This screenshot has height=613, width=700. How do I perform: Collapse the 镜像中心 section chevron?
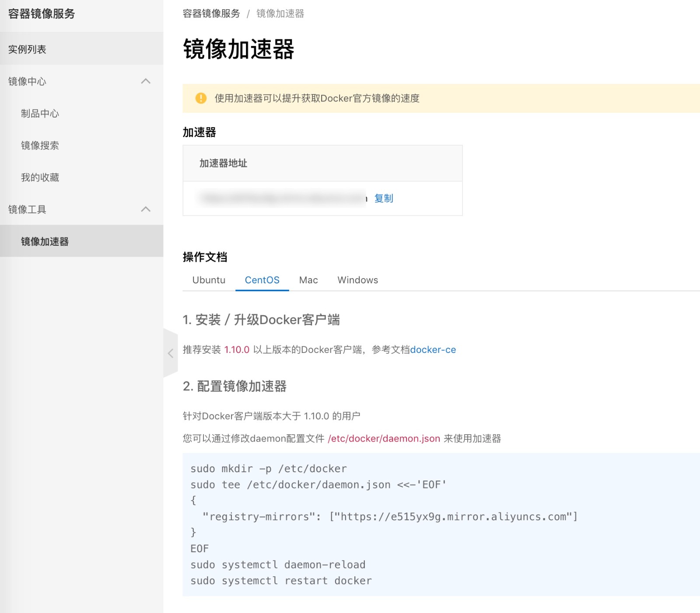coord(146,81)
